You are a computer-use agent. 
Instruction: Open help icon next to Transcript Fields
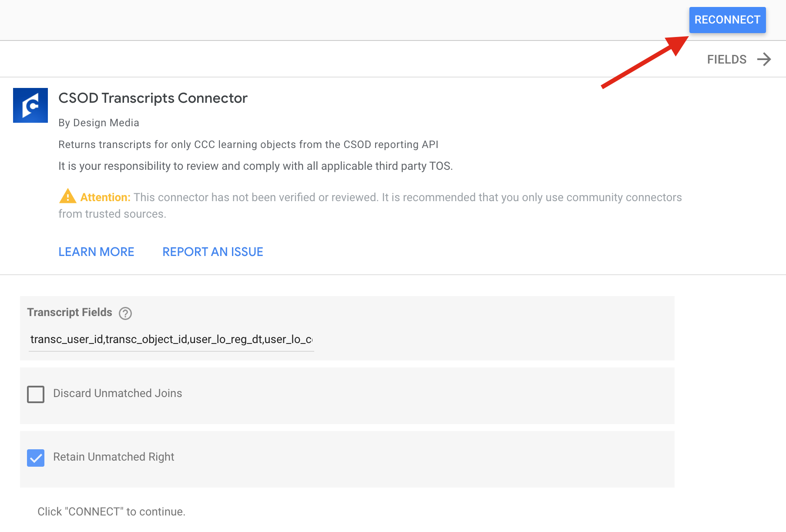125,313
